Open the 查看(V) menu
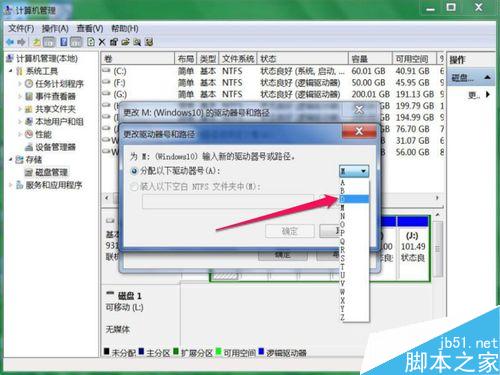Image resolution: width=500 pixels, height=375 pixels. coord(90,28)
